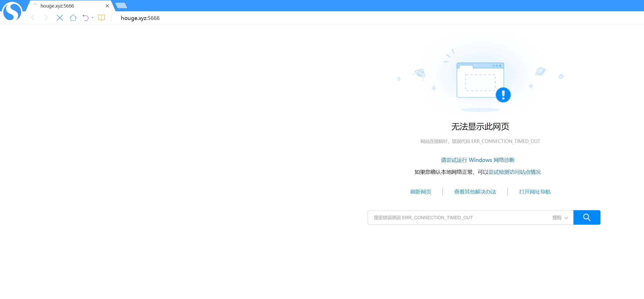The image size is (644, 299).
Task: Close the houge.xyz:5666 tab
Action: [107, 6]
